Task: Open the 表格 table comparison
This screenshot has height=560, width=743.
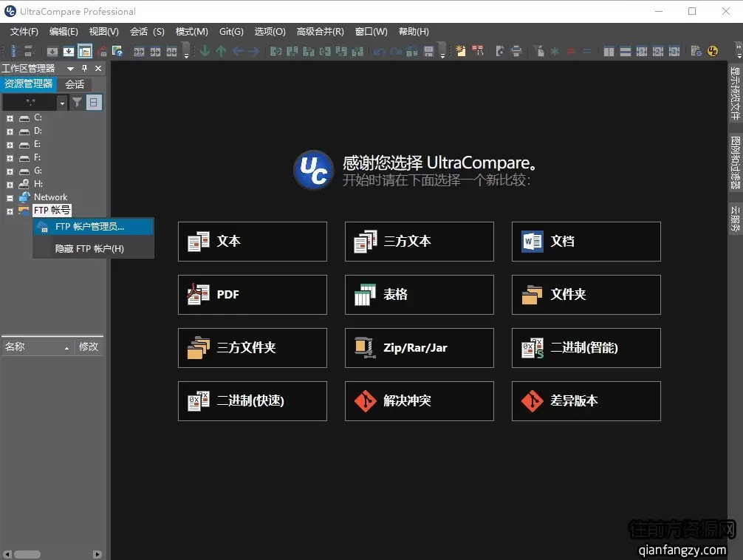Action: (x=419, y=295)
